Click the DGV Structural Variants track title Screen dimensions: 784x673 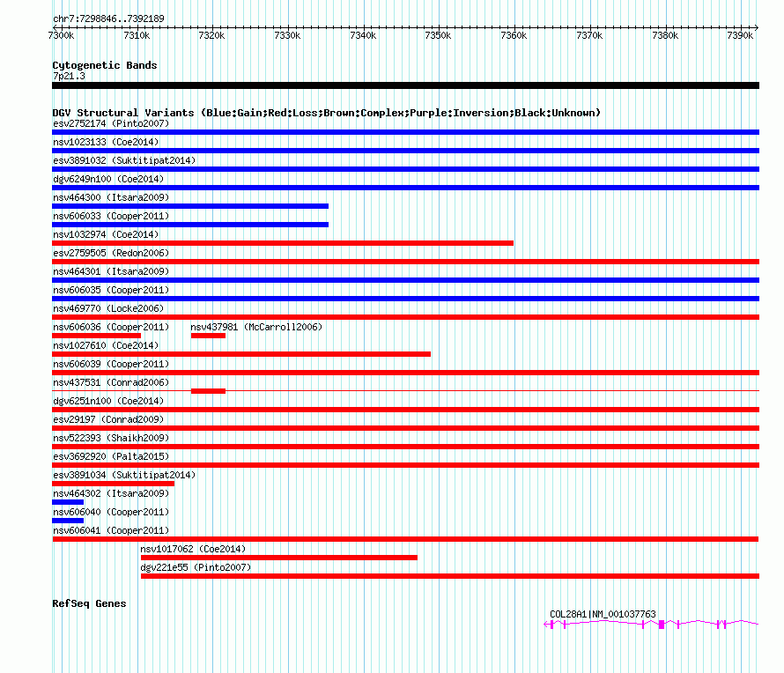(x=327, y=113)
